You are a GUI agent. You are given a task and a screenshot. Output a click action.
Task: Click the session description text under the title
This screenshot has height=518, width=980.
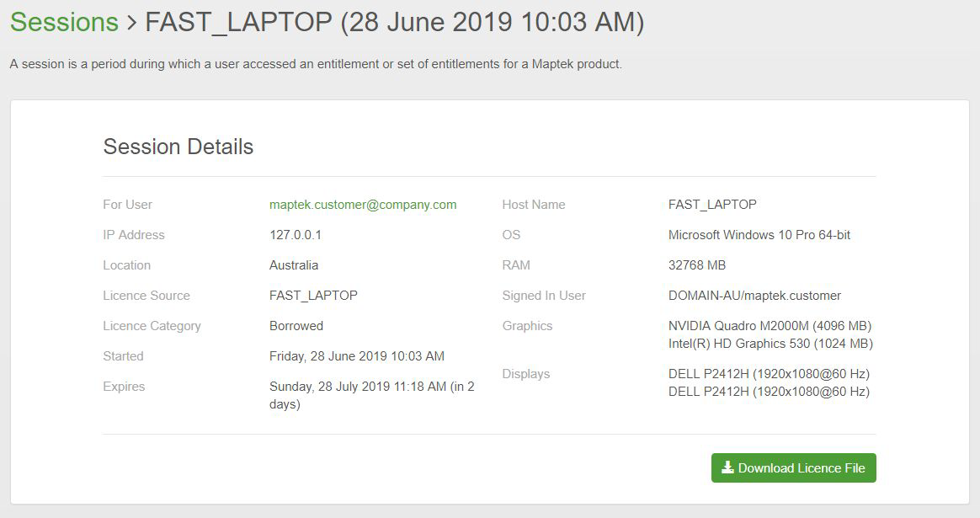[316, 64]
